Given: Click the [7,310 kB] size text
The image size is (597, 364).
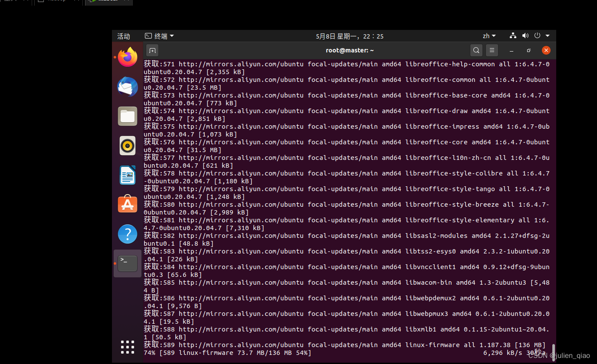Looking at the screenshot, I should pyautogui.click(x=245, y=228).
